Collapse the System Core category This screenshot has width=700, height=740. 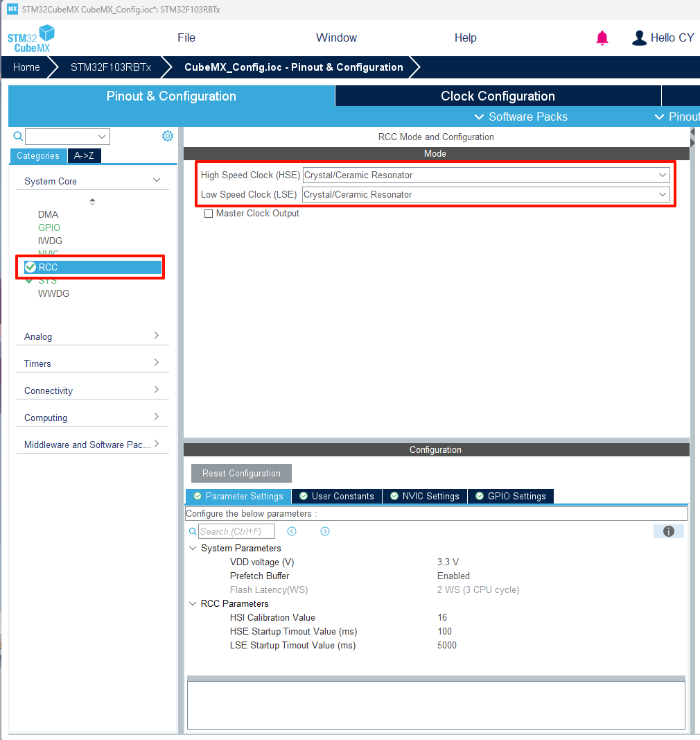click(157, 181)
